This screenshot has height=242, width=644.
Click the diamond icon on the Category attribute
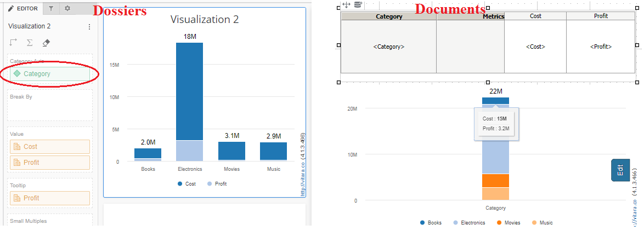click(x=17, y=73)
